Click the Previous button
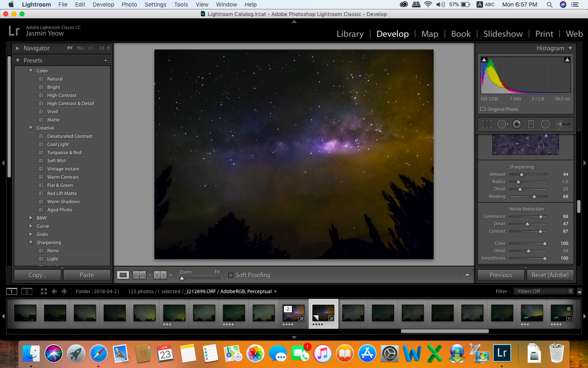The image size is (588, 368). tap(501, 275)
